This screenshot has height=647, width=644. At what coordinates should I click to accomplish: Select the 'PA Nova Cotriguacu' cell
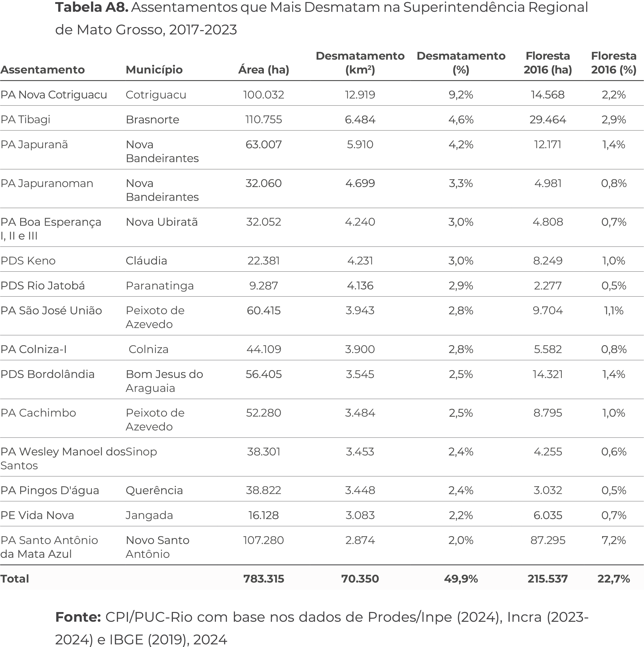click(x=54, y=95)
